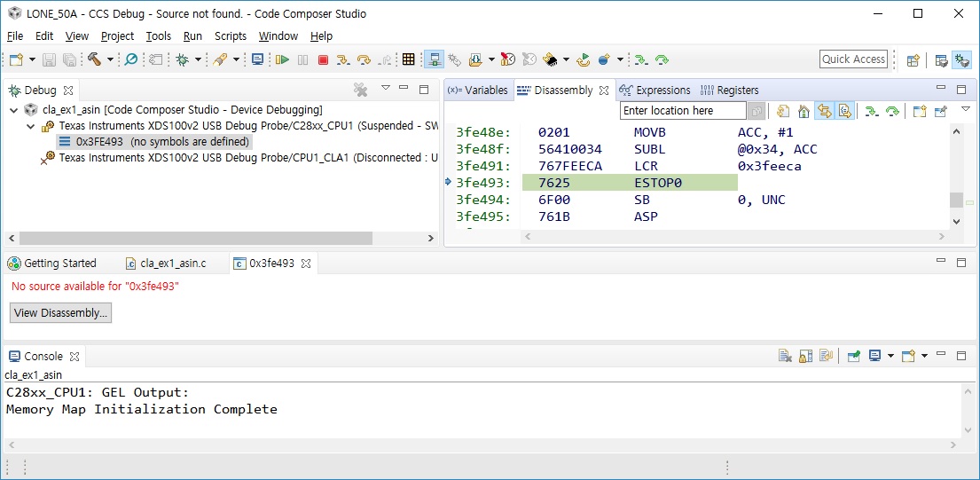Toggle Console Word Wrap icon

827,356
